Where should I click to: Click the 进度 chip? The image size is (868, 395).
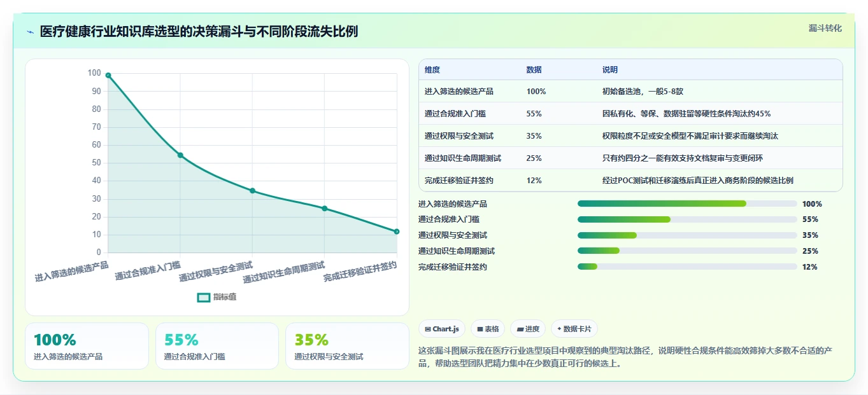click(529, 329)
